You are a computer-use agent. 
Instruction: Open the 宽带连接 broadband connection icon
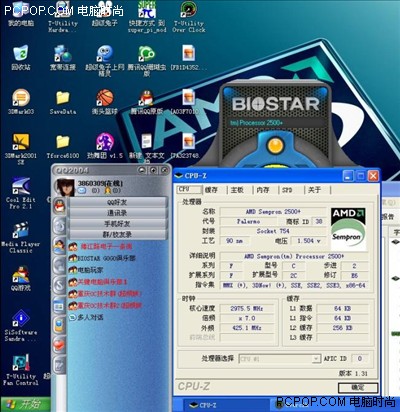(x=63, y=57)
